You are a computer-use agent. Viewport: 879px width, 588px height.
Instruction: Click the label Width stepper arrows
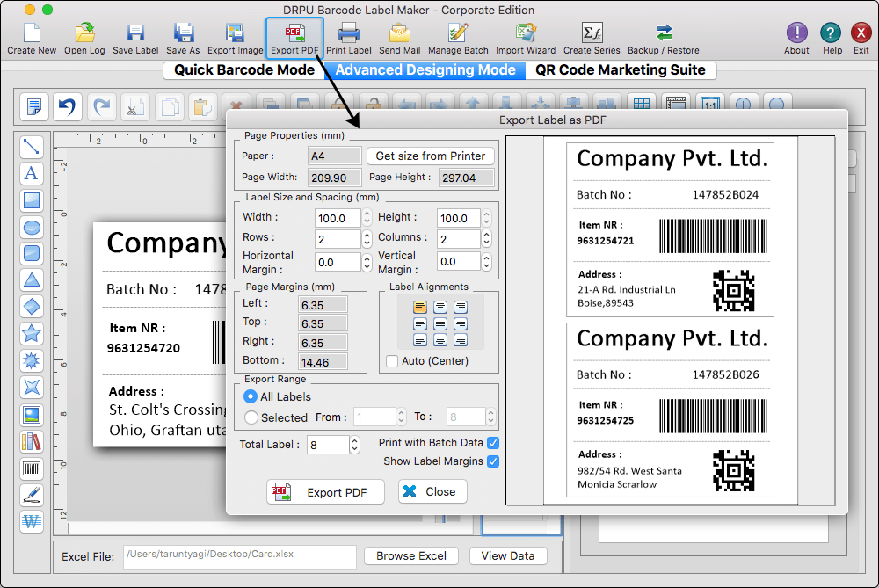point(367,217)
